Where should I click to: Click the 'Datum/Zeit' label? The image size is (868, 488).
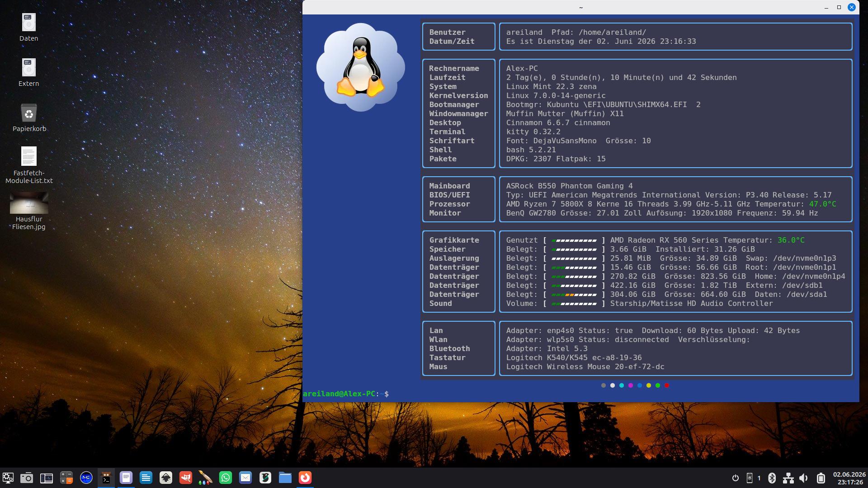coord(452,42)
